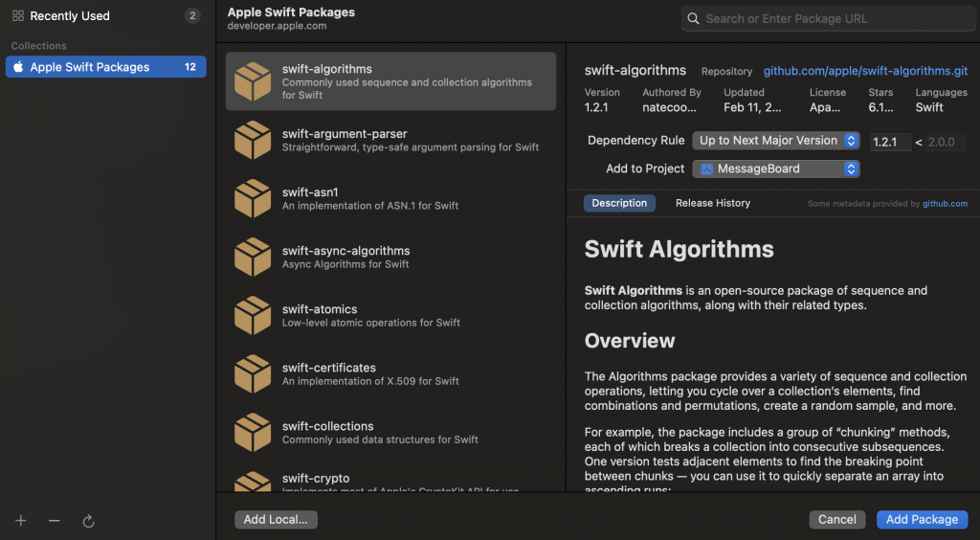This screenshot has height=540, width=980.
Task: Click the minimum version 1.2.1 field
Action: pos(890,142)
